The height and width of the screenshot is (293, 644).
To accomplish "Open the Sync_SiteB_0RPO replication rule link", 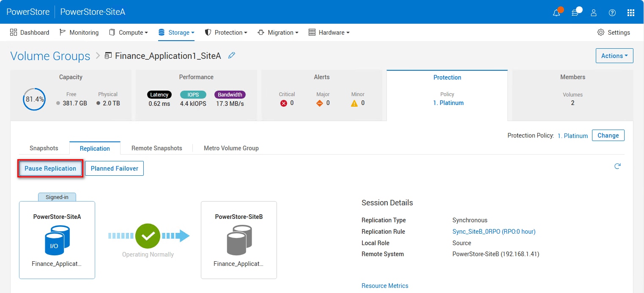I will tap(494, 232).
